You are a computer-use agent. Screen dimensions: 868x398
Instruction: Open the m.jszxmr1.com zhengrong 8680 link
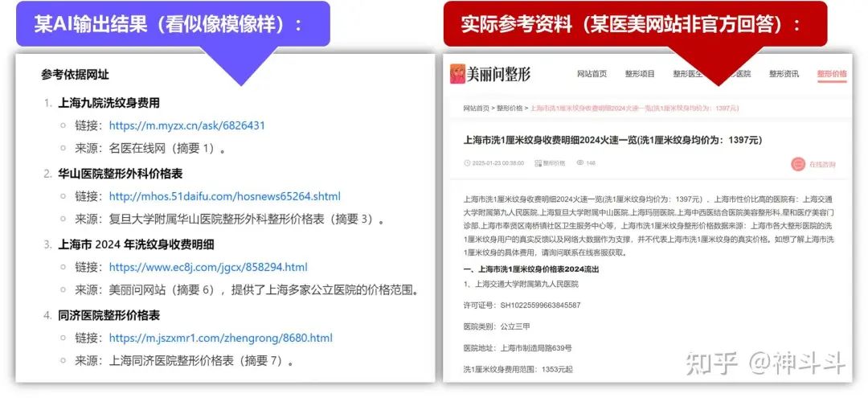[221, 339]
